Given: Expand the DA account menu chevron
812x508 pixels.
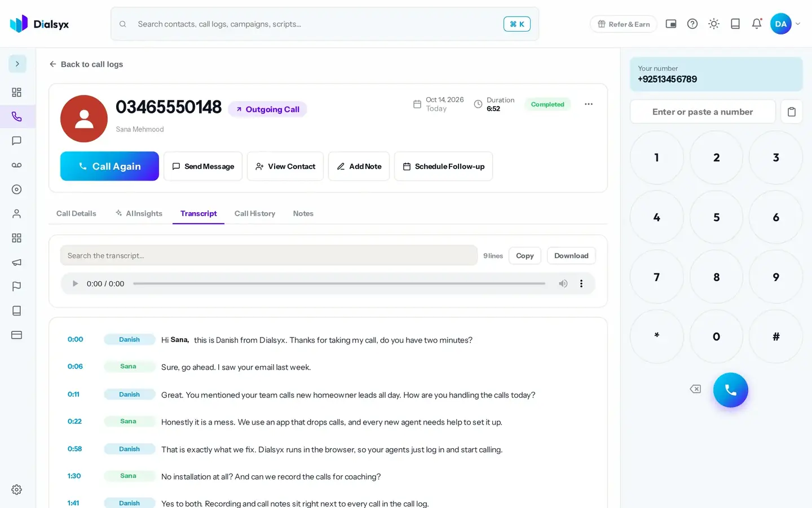Looking at the screenshot, I should (x=798, y=24).
